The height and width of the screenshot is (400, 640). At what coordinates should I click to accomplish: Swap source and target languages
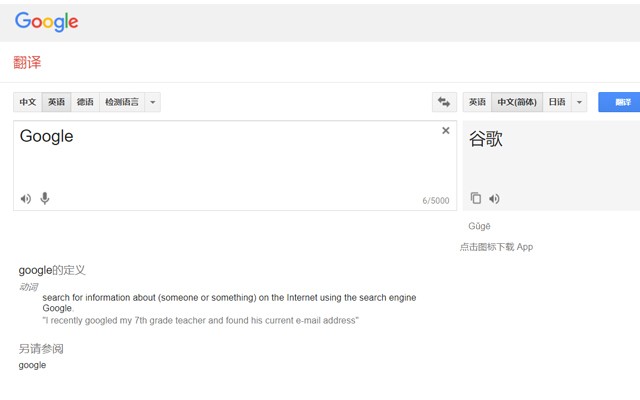[444, 102]
